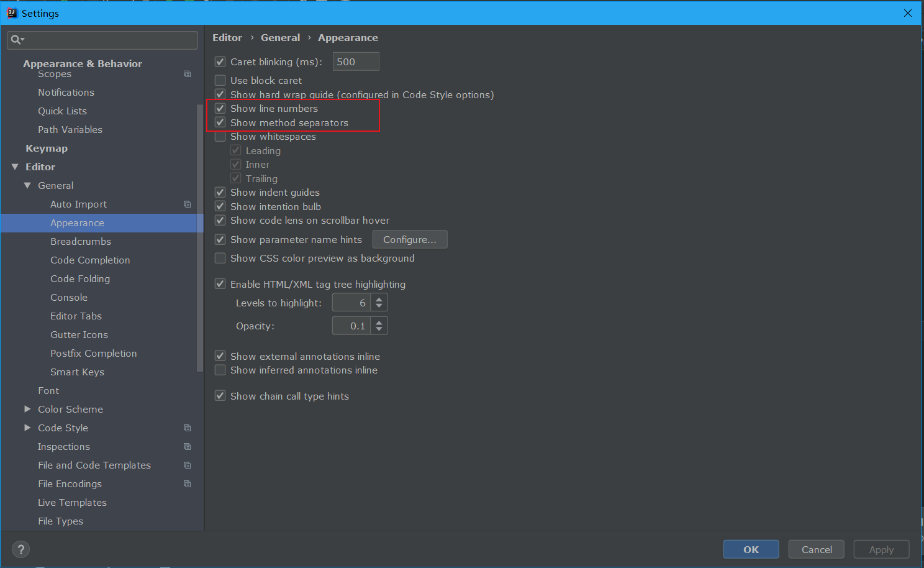This screenshot has width=924, height=568.
Task: Expand the Color Scheme node arrow
Action: click(x=27, y=409)
